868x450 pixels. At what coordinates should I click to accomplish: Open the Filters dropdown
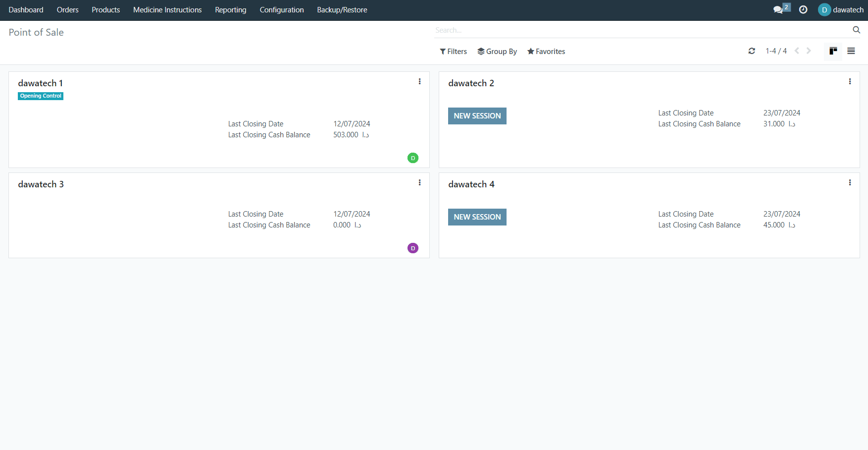(x=453, y=52)
